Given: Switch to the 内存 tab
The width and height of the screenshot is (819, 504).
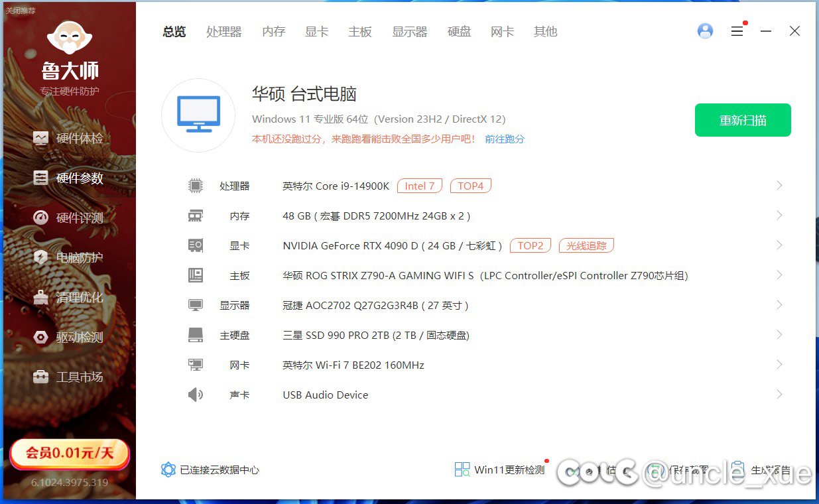Looking at the screenshot, I should (x=274, y=32).
